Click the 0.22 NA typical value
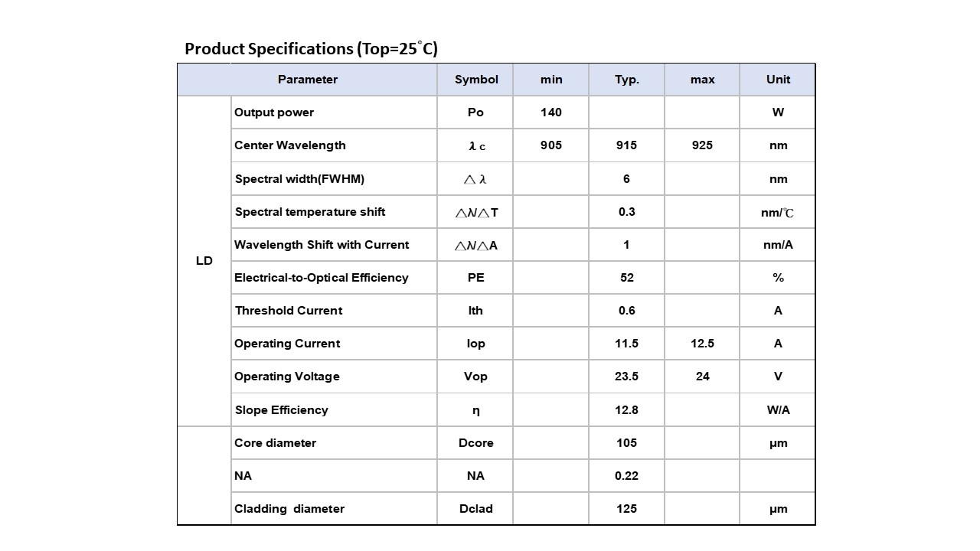The width and height of the screenshot is (980, 551). point(626,476)
